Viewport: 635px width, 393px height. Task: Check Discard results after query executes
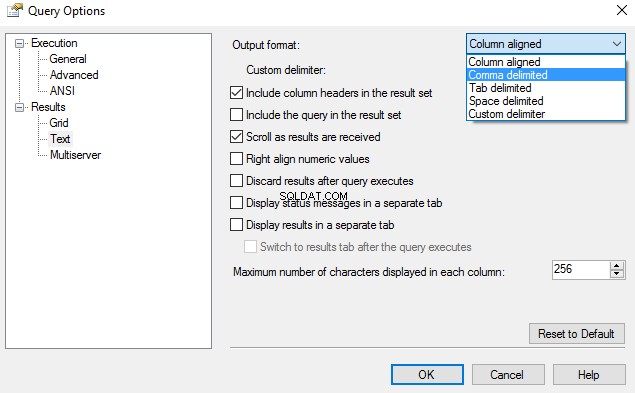pos(237,180)
